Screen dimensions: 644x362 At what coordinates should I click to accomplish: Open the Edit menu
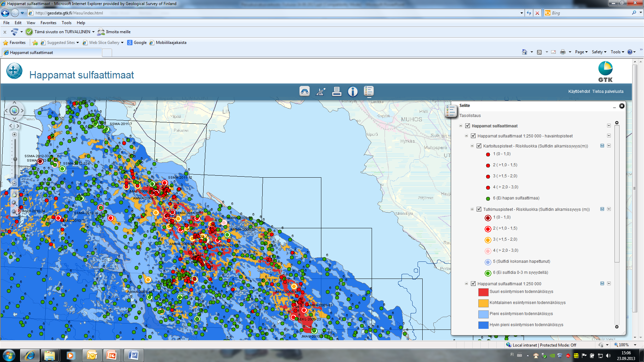(x=18, y=23)
